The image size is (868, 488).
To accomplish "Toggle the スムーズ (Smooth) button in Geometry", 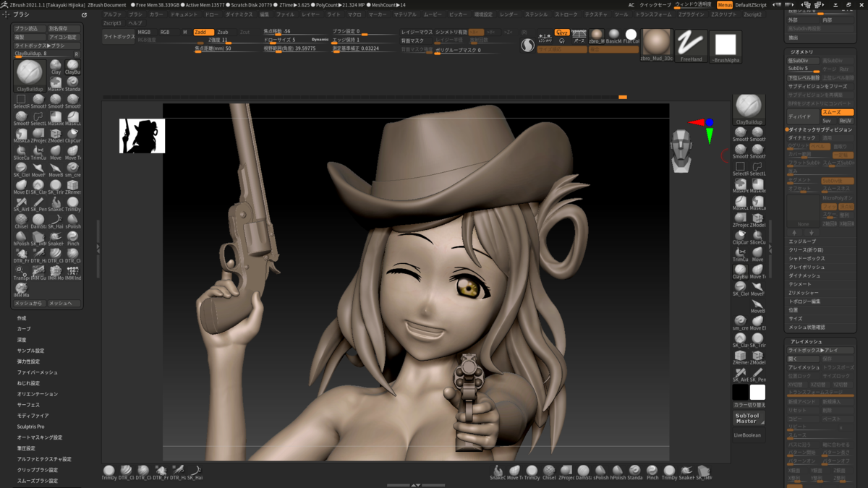I will (x=838, y=112).
